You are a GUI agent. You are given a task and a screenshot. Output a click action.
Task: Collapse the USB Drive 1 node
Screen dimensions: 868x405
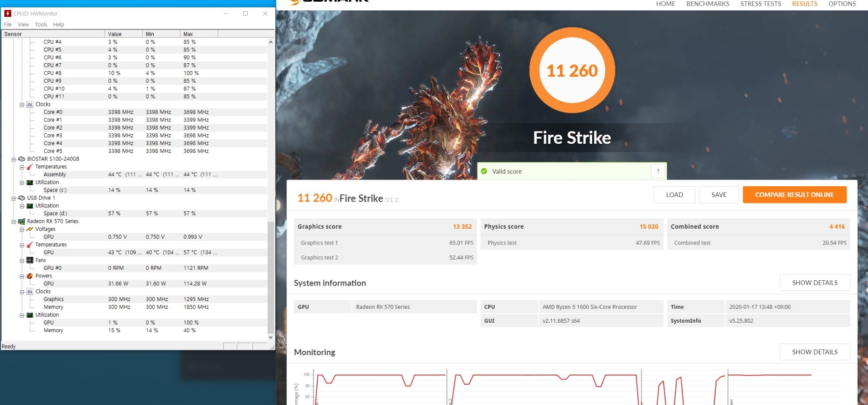(x=14, y=198)
